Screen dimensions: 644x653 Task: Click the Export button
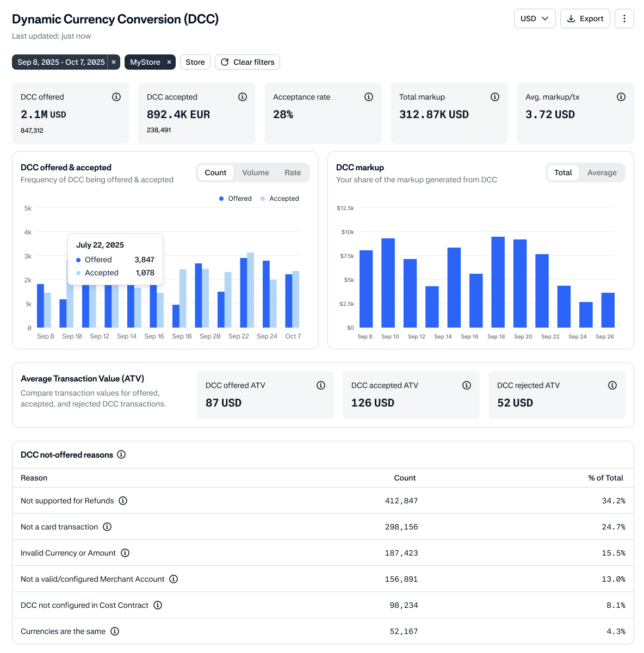tap(585, 19)
